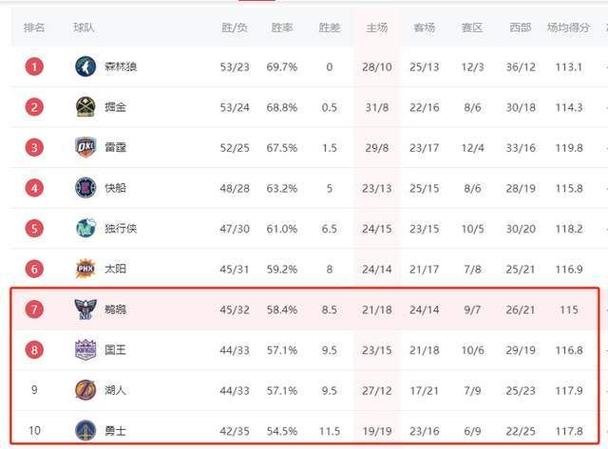Viewport: 608px width, 449px height.
Task: Select the Clippers team logo
Action: (x=85, y=188)
